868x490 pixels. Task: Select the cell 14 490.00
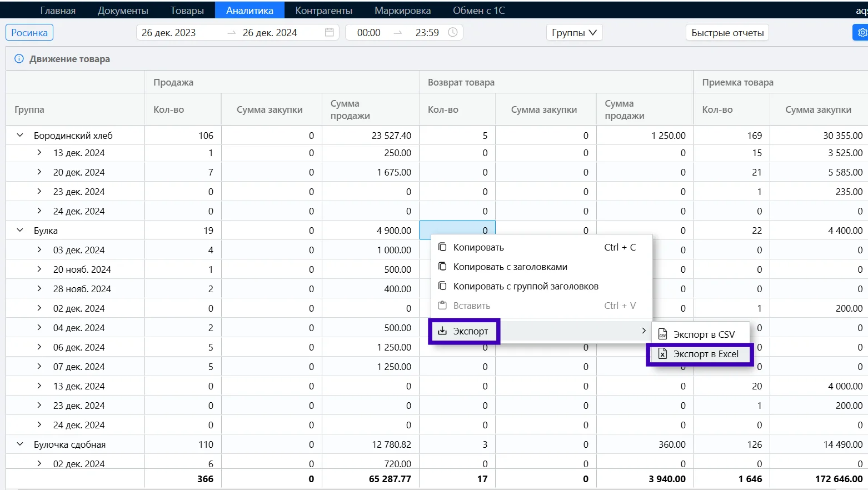(x=819, y=444)
